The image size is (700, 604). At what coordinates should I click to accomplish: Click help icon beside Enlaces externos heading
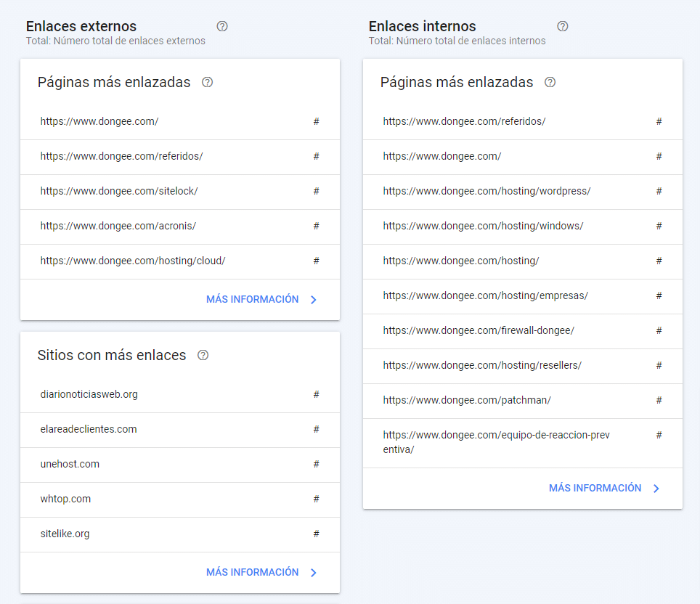(222, 26)
